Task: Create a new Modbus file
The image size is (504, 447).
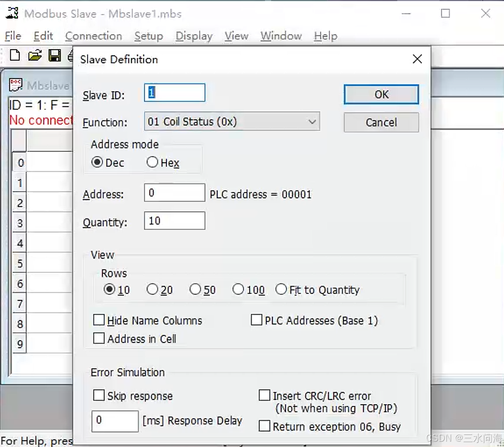Action: coord(14,55)
